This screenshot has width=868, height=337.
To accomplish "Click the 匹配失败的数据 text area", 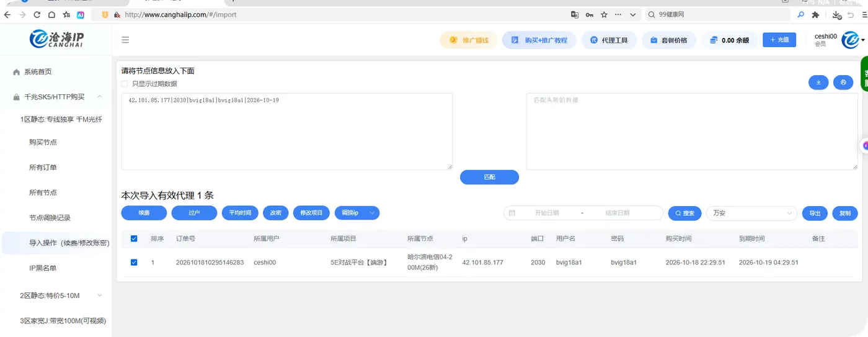I will pos(691,132).
